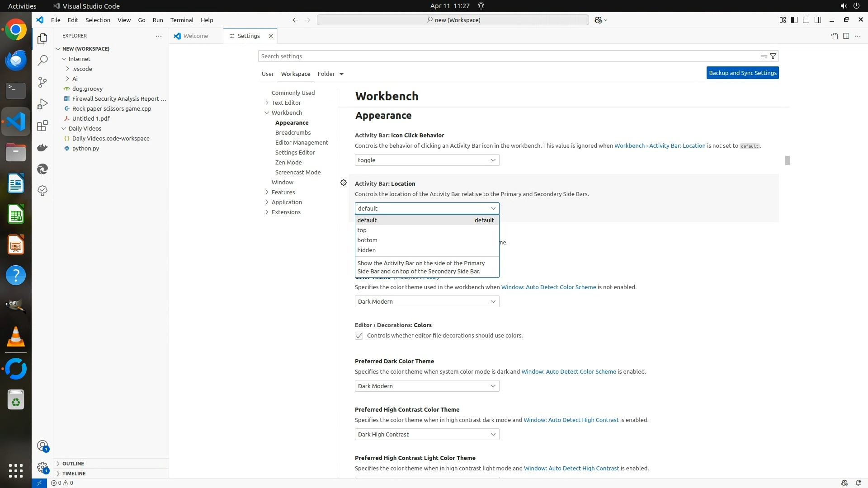Toggle Panel layout icon in title bar

(x=806, y=20)
